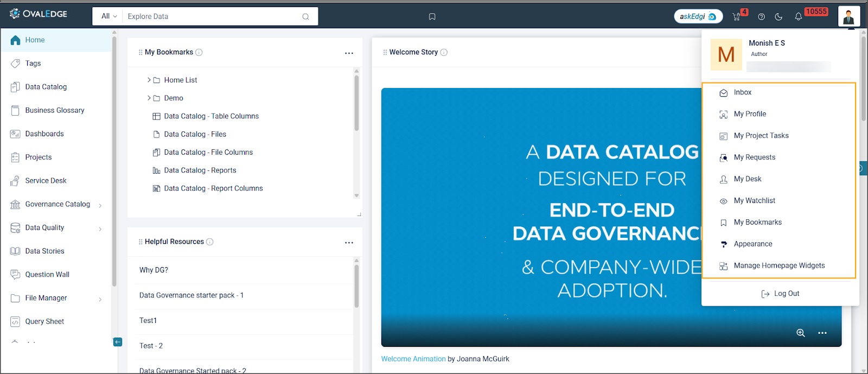Screen dimensions: 868x374
Task: Toggle dark mode with moon icon
Action: point(778,17)
